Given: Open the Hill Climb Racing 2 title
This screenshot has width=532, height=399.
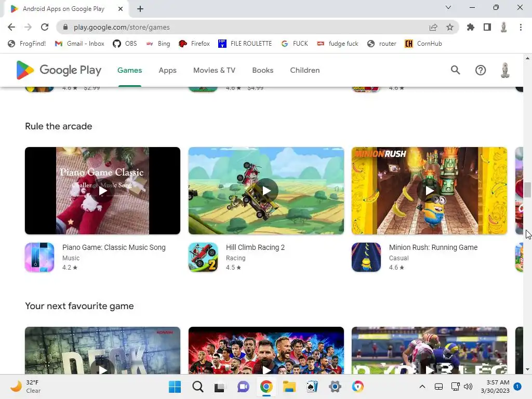Looking at the screenshot, I should click(x=255, y=247).
